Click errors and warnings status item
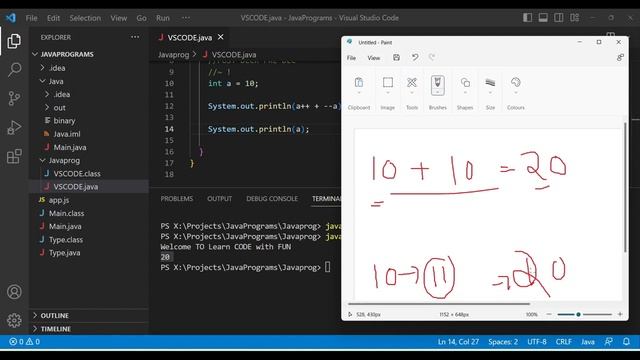This screenshot has width=640, height=360. pyautogui.click(x=24, y=342)
